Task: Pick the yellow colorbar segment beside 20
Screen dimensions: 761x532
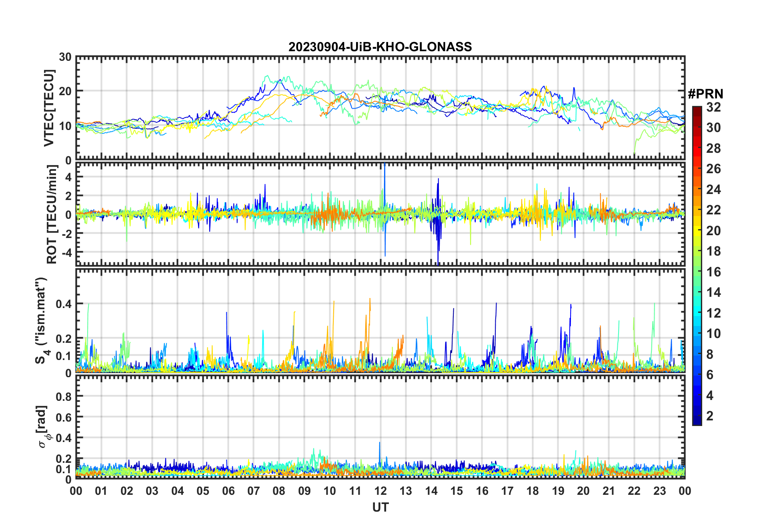Action: (x=697, y=230)
